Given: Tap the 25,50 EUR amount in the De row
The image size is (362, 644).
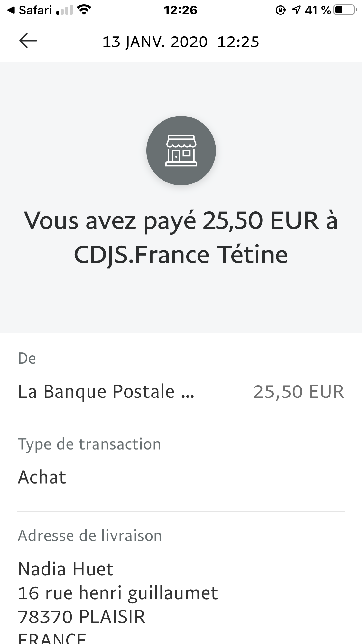Looking at the screenshot, I should [299, 392].
